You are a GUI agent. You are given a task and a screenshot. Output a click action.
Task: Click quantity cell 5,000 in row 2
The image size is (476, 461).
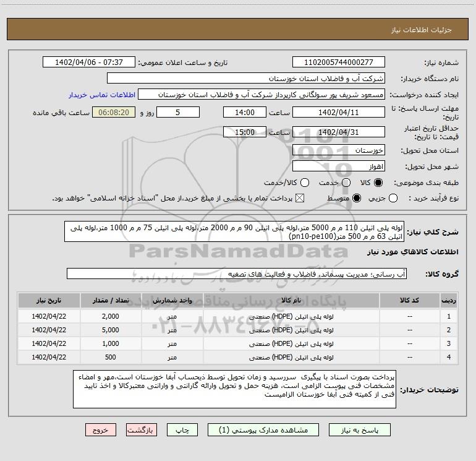click(x=111, y=330)
